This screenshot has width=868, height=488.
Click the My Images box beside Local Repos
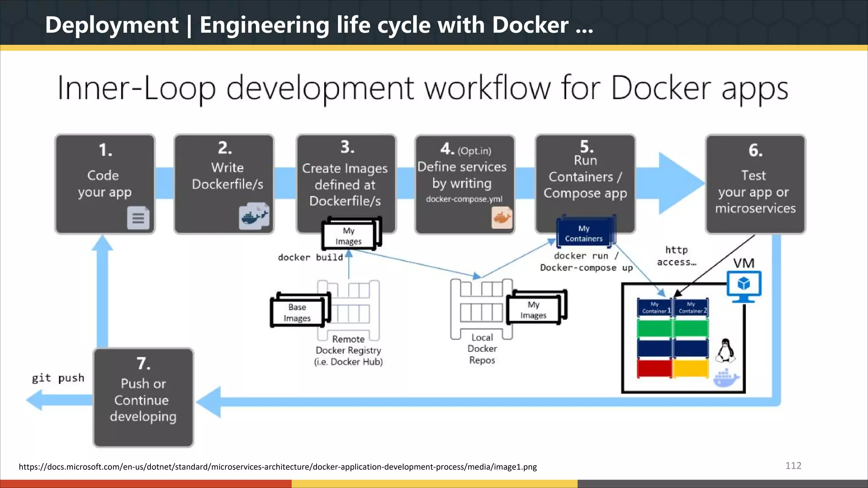point(534,310)
